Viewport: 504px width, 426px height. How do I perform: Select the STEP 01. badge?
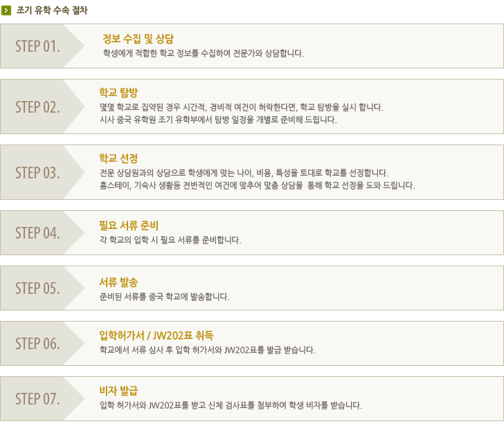click(37, 46)
